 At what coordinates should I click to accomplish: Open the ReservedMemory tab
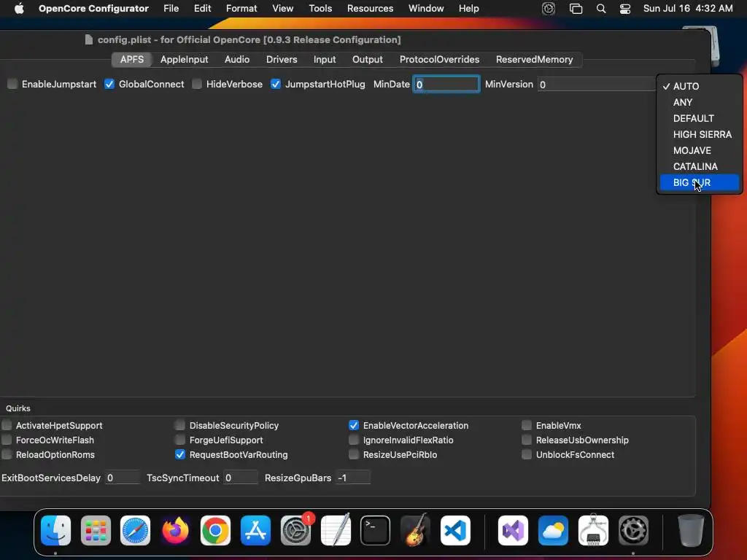pos(534,59)
